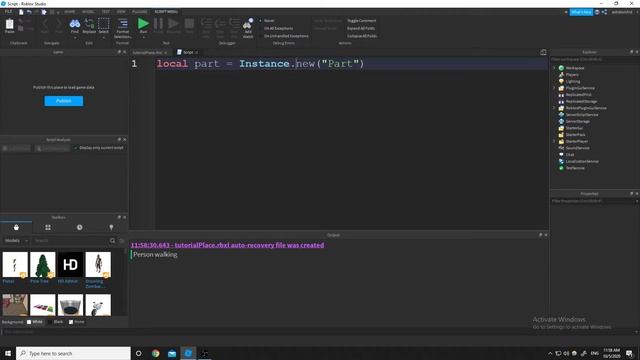This screenshot has width=640, height=360.
Task: Switch to the HOME ribbon tab
Action: pyautogui.click(x=70, y=12)
